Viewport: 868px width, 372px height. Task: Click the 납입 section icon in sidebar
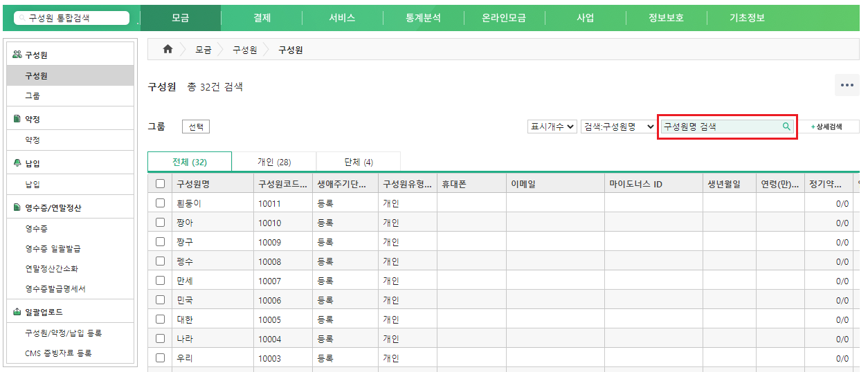[17, 163]
